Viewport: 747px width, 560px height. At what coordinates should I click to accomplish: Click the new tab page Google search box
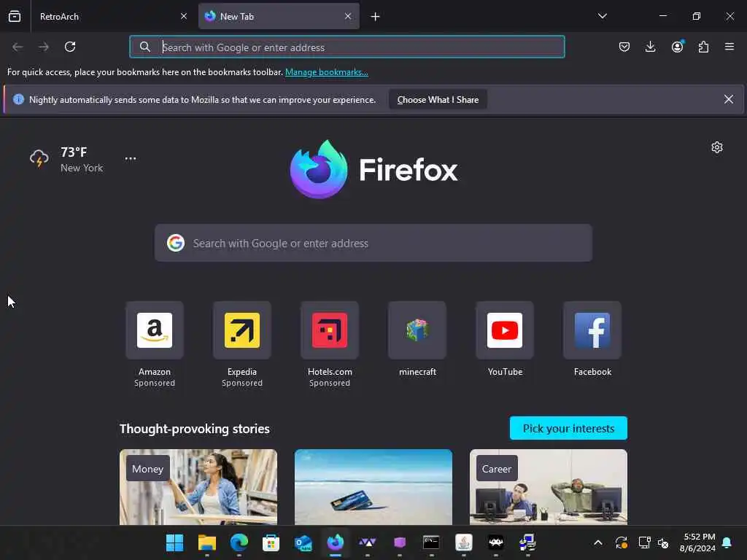click(373, 244)
